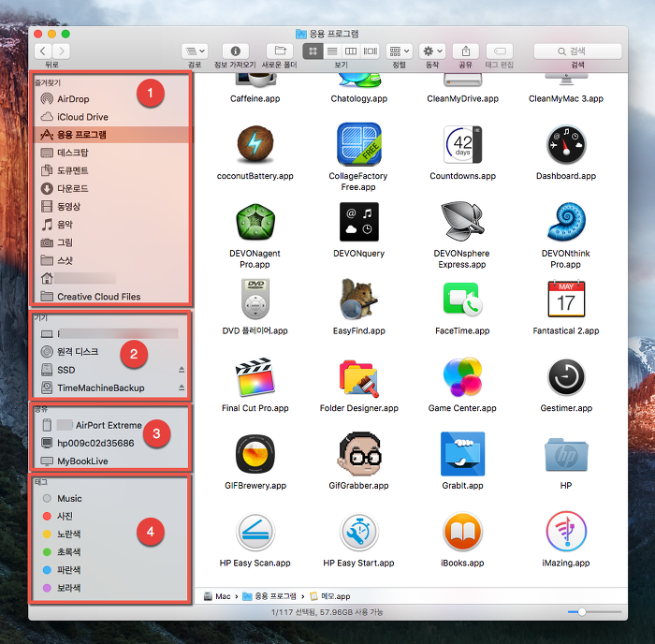Switch to list view
Screen dimensions: 655x644
(x=332, y=51)
